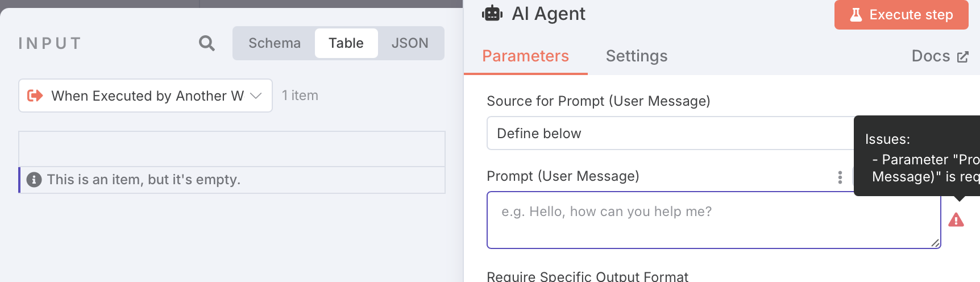Open search in the INPUT panel

[x=207, y=43]
